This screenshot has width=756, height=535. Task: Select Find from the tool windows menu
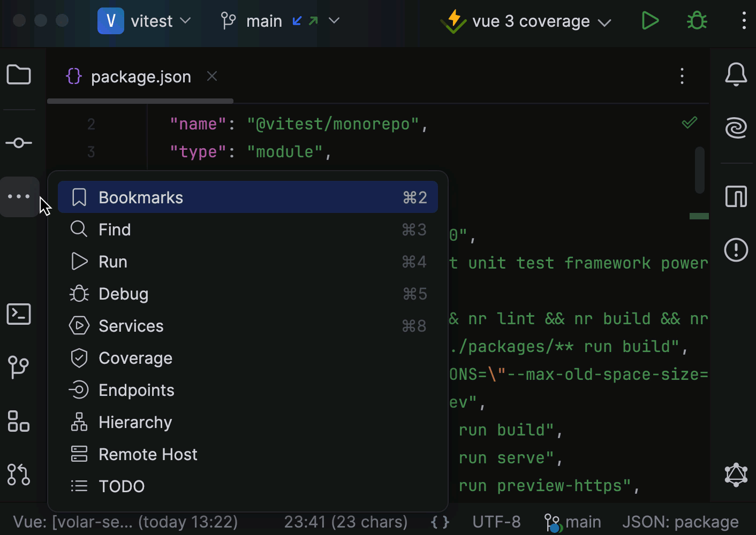click(x=114, y=229)
